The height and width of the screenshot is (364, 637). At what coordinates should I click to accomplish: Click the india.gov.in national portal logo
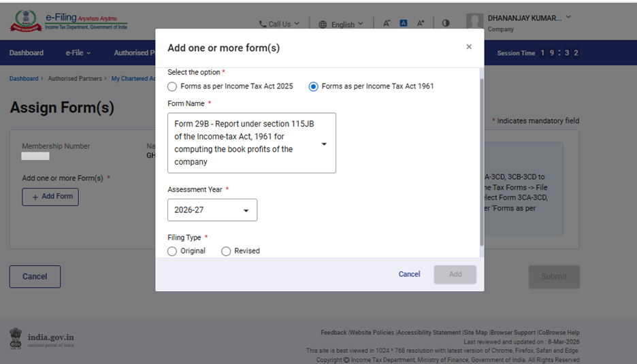point(42,340)
